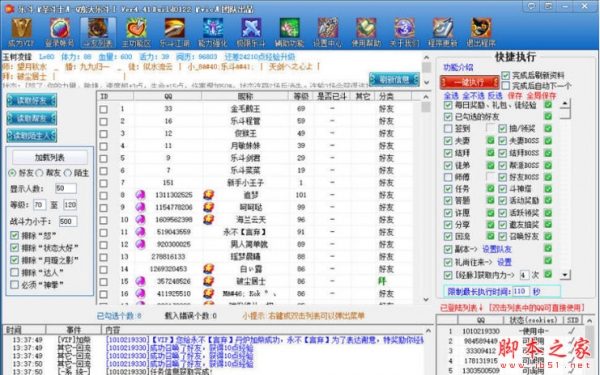Toggle 排除"怒" checkbox
The height and width of the screenshot is (375, 600).
pyautogui.click(x=15, y=235)
